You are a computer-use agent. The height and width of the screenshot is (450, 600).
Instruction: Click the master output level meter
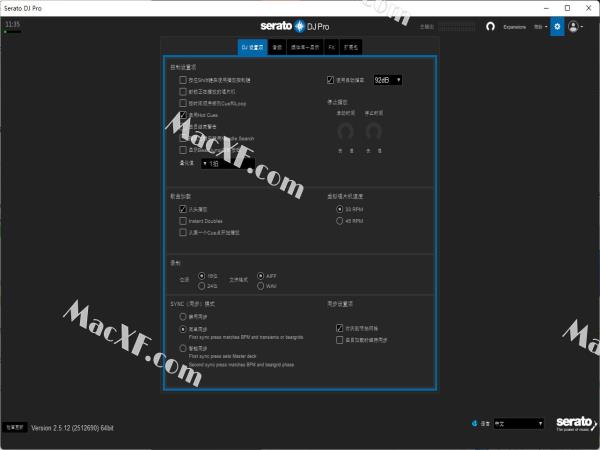(457, 27)
